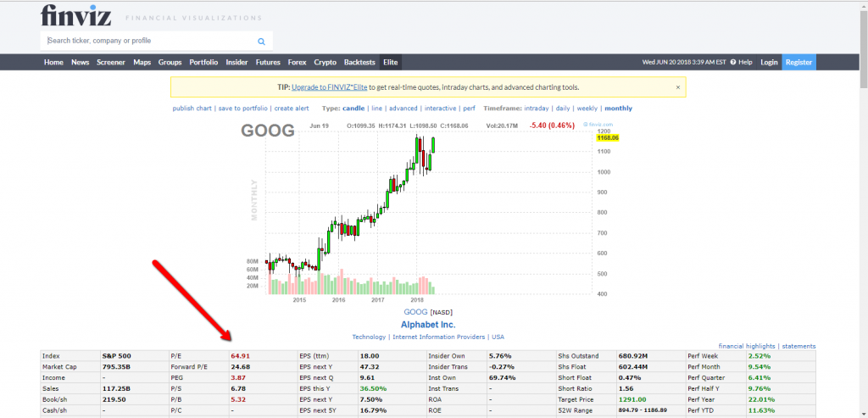
Task: Select the perf chart type
Action: (x=469, y=109)
